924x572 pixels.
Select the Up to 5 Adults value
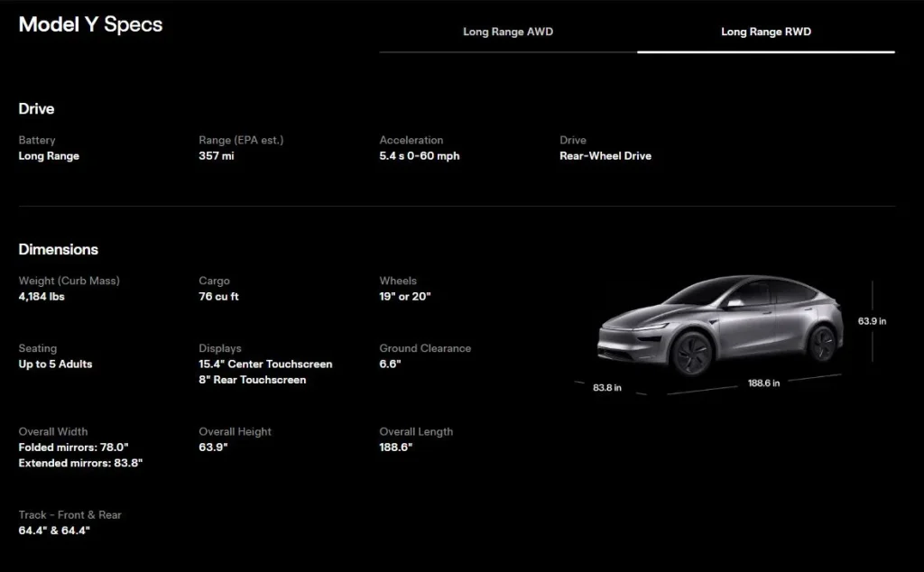click(55, 364)
